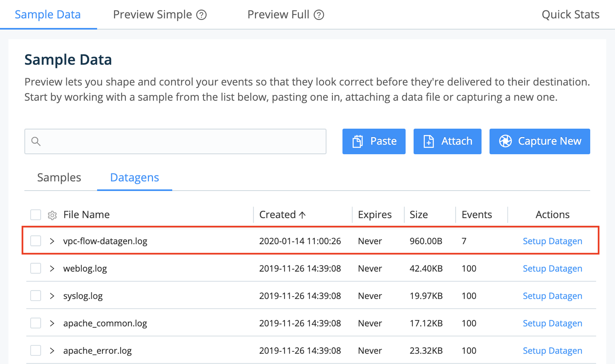Expand the weblog.log row
This screenshot has width=615, height=364.
point(52,268)
